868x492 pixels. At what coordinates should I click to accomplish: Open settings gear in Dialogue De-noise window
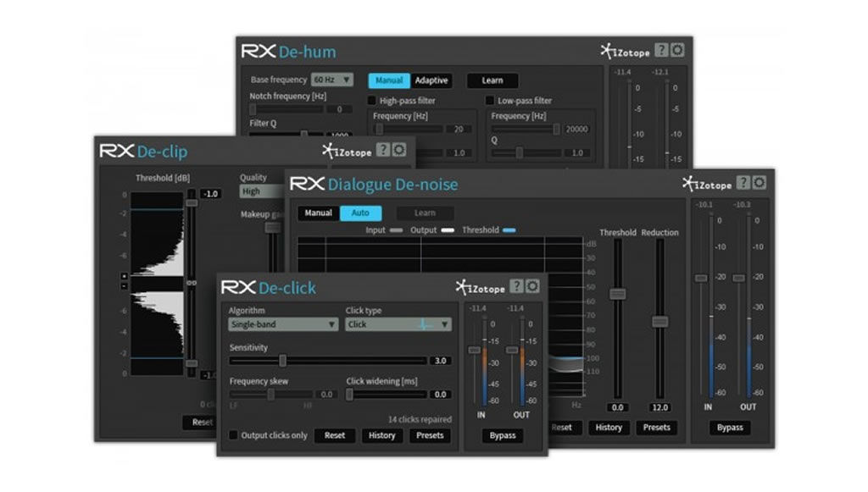[759, 182]
